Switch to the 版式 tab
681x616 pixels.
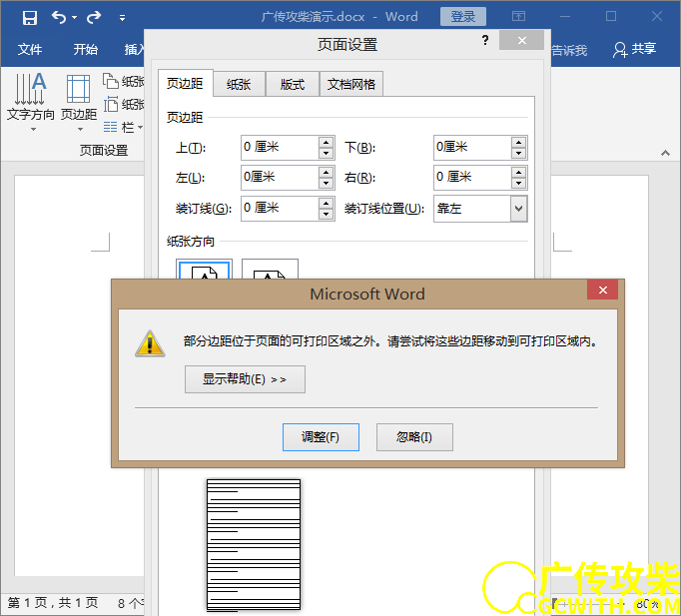pyautogui.click(x=293, y=84)
